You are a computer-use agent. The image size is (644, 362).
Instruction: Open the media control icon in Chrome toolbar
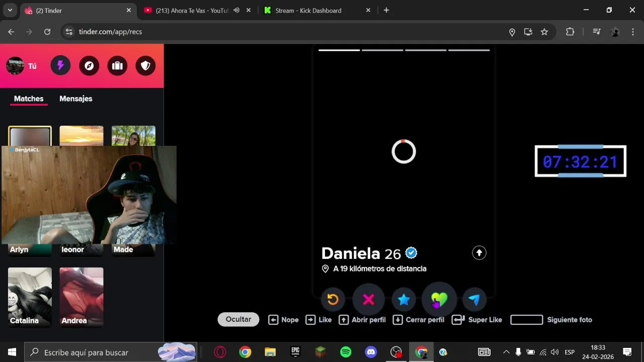(597, 32)
